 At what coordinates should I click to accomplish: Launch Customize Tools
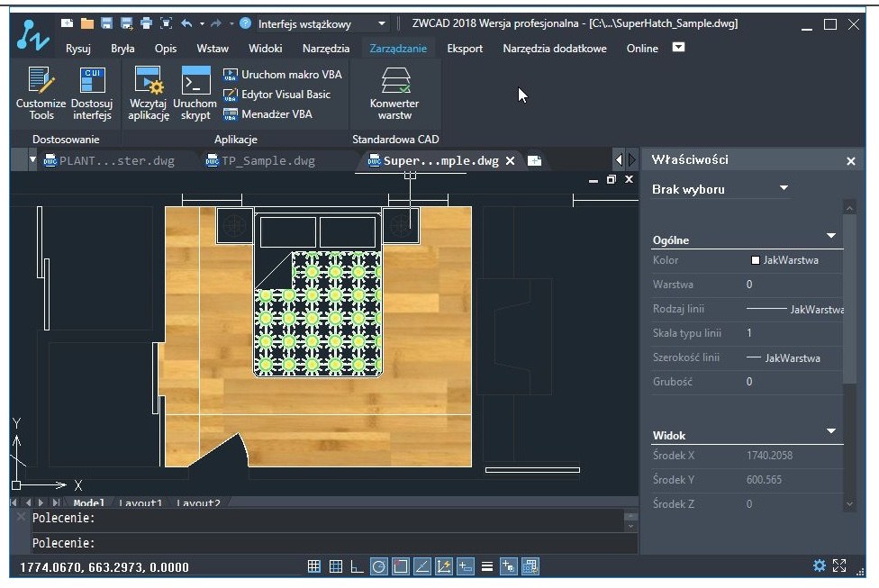coord(41,93)
